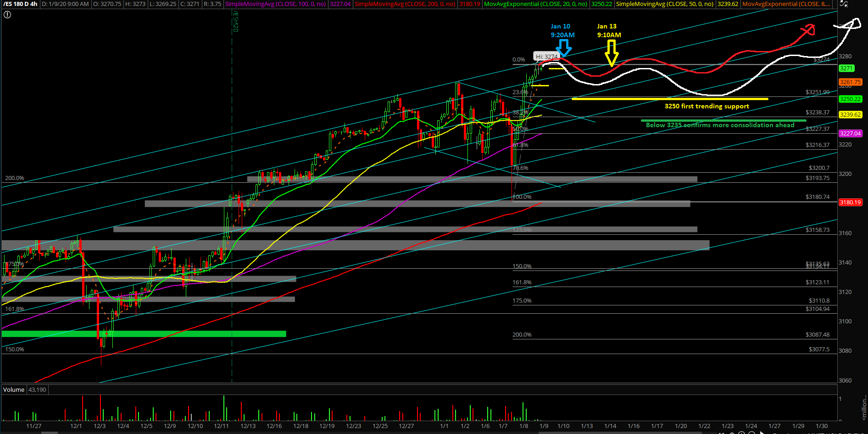The image size is (868, 434).
Task: Click the 3180.19 study value in the header
Action: (469, 4)
